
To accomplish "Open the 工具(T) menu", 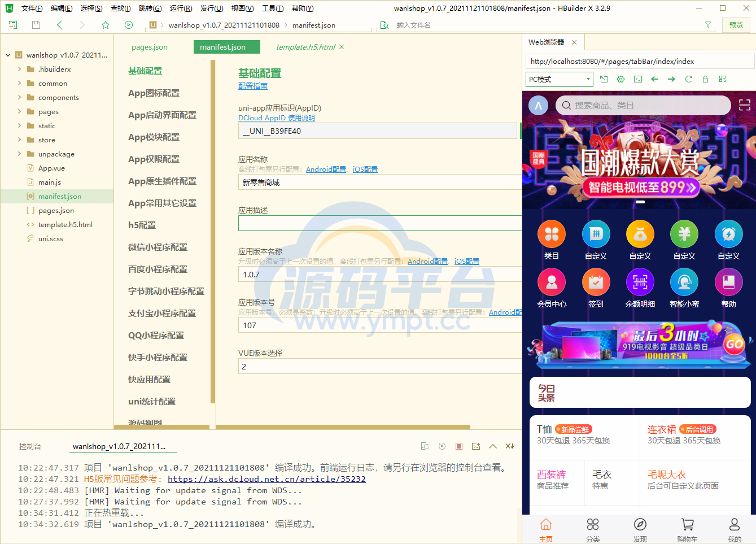I will pyautogui.click(x=273, y=8).
